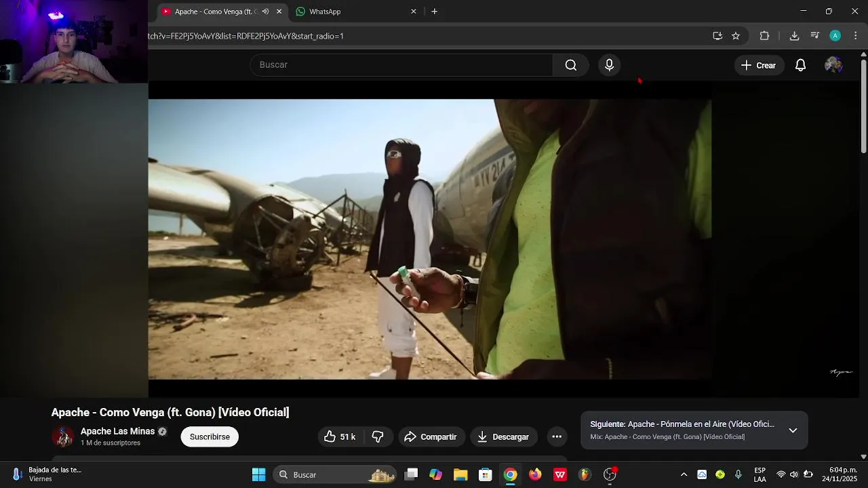Open the Chrome extensions puzzle icon
The width and height of the screenshot is (868, 488).
(764, 36)
